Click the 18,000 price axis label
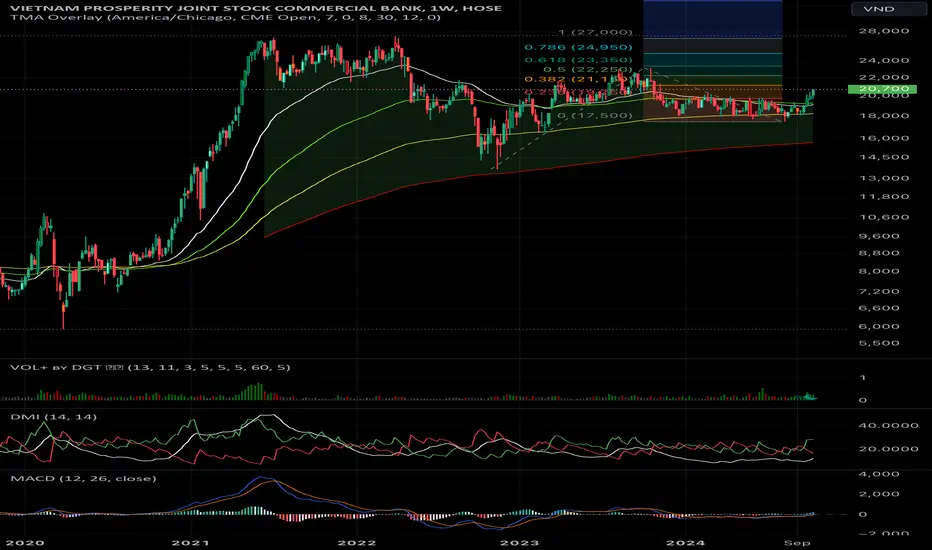 pos(884,115)
